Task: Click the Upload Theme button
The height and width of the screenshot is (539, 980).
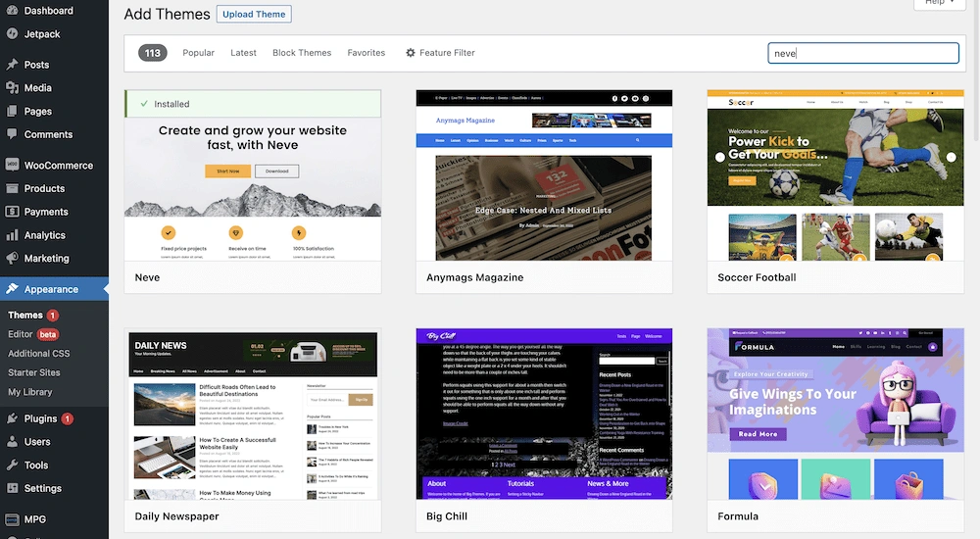Action: (254, 15)
